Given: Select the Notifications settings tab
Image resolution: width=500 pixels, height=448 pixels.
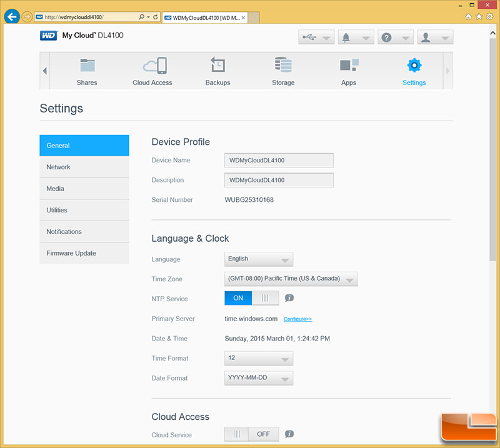Looking at the screenshot, I should [x=84, y=231].
